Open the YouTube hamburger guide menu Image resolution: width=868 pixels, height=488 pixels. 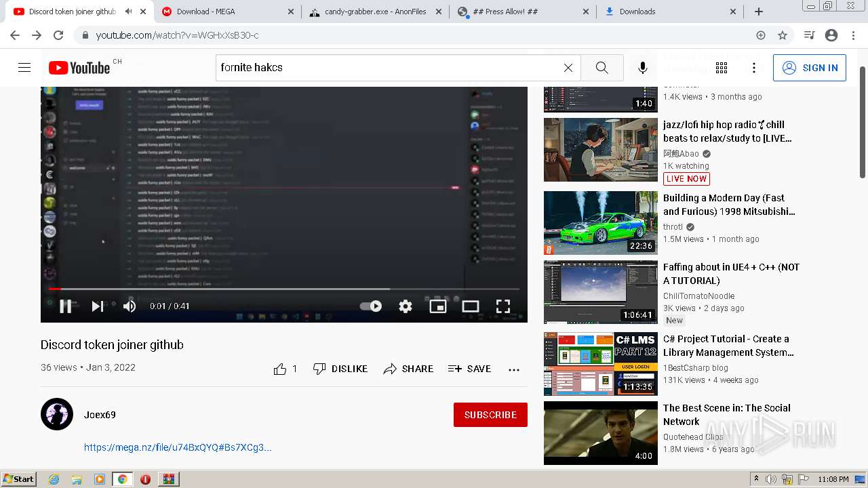pos(24,67)
